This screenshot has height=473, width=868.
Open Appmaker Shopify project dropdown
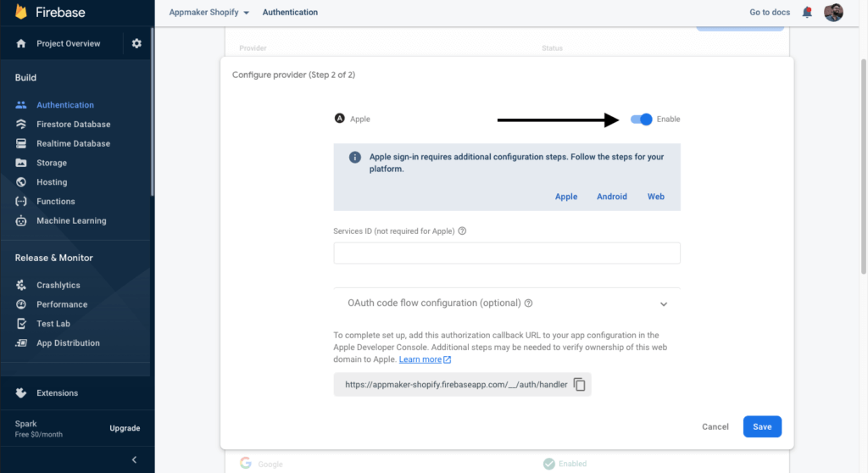point(209,12)
